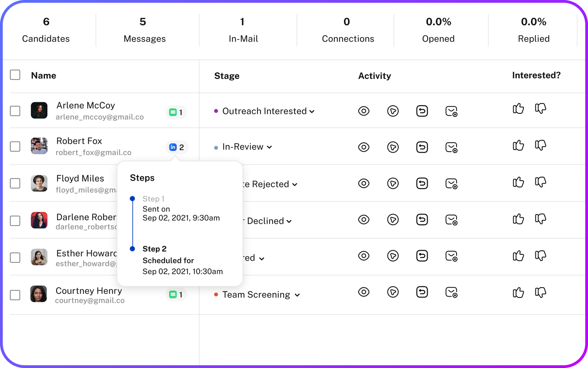Click the LinkedIn step badge for Robert Fox

click(x=177, y=147)
